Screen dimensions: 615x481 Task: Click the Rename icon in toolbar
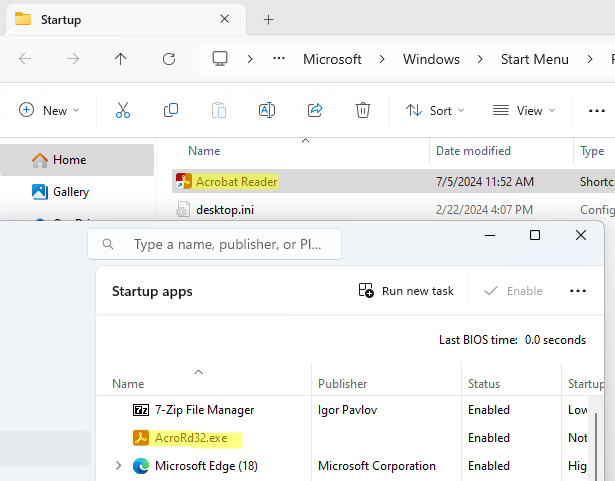[x=267, y=110]
